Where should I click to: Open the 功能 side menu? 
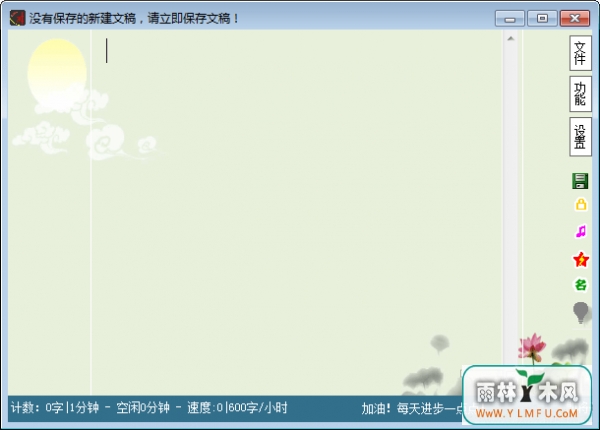tap(580, 94)
